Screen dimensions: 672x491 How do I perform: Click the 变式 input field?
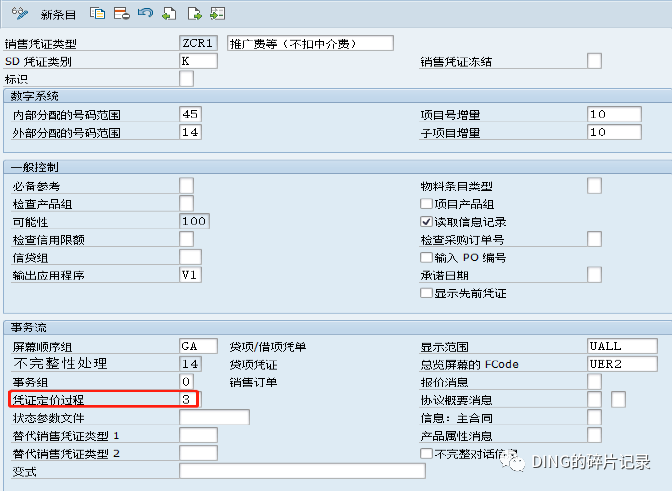coord(303,471)
